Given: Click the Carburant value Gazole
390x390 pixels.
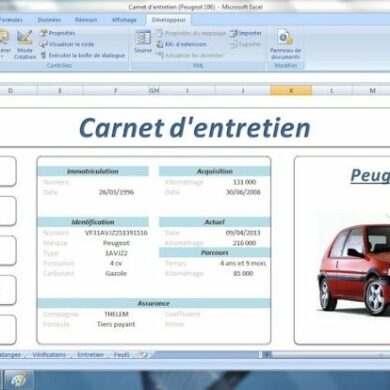Looking at the screenshot, I should pos(116,273).
